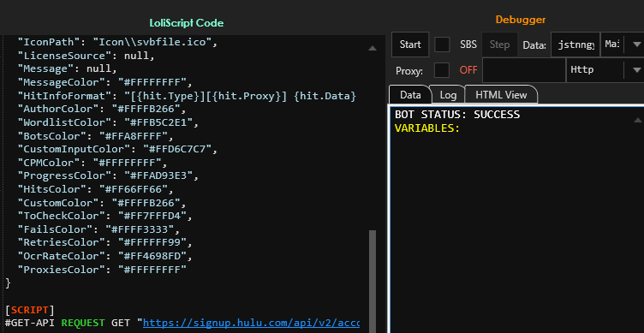Click the "ProgressColor" line
Image resolution: width=644 pixels, height=333 pixels.
[108, 175]
